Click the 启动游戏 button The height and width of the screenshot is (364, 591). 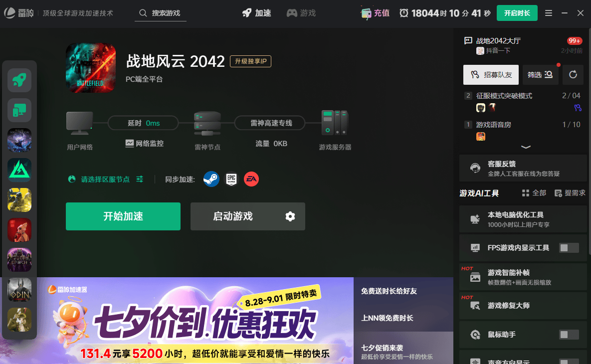tap(233, 216)
